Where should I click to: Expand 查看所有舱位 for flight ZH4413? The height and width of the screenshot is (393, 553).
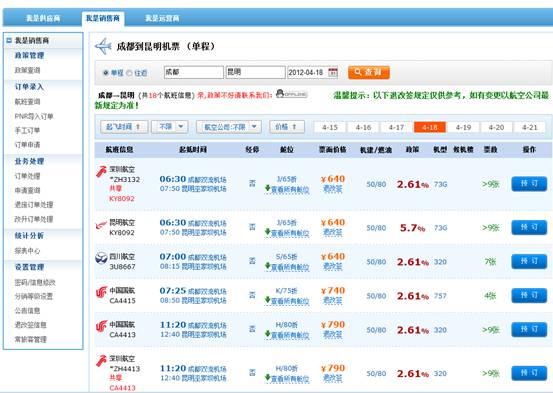287,378
